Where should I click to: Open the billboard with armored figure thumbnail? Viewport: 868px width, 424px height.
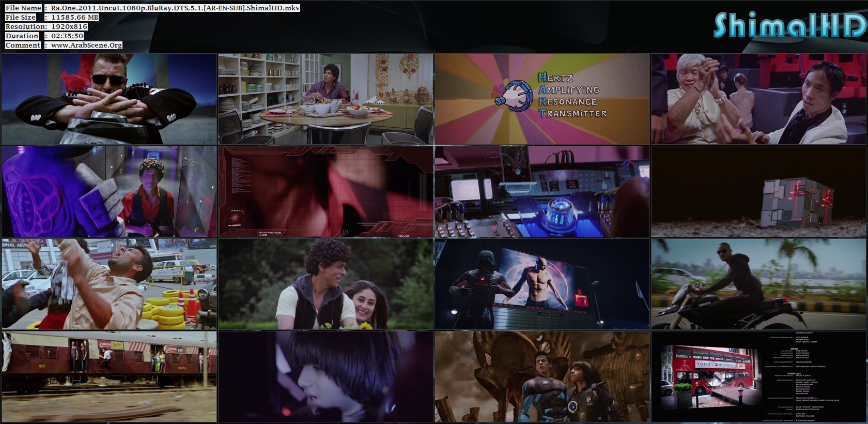coord(542,284)
